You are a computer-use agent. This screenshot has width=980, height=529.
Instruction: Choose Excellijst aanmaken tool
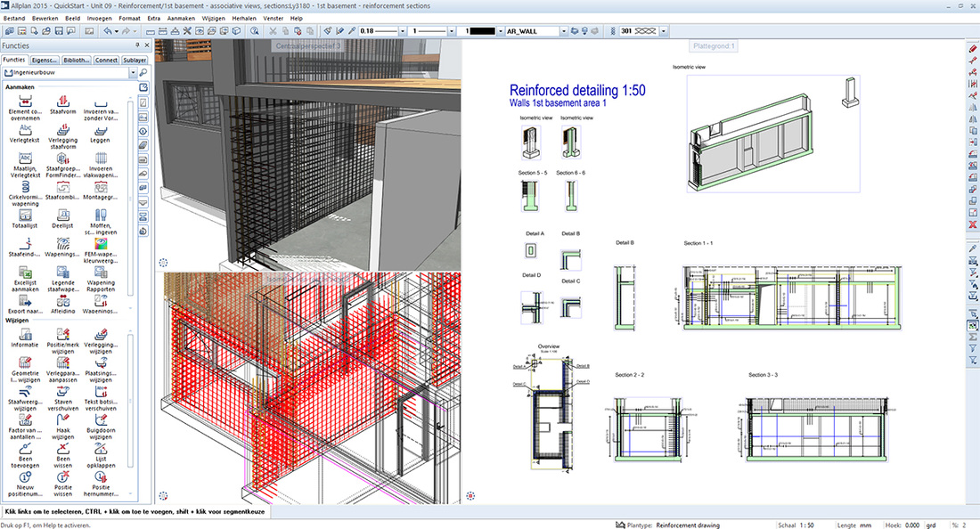[25, 278]
